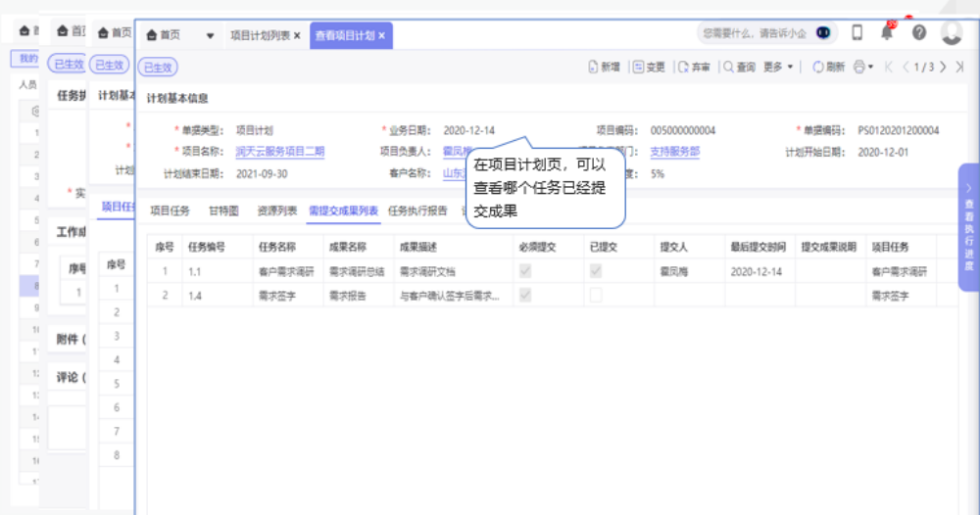Image resolution: width=980 pixels, height=515 pixels.
Task: Jump to the last record arrow
Action: tap(960, 67)
